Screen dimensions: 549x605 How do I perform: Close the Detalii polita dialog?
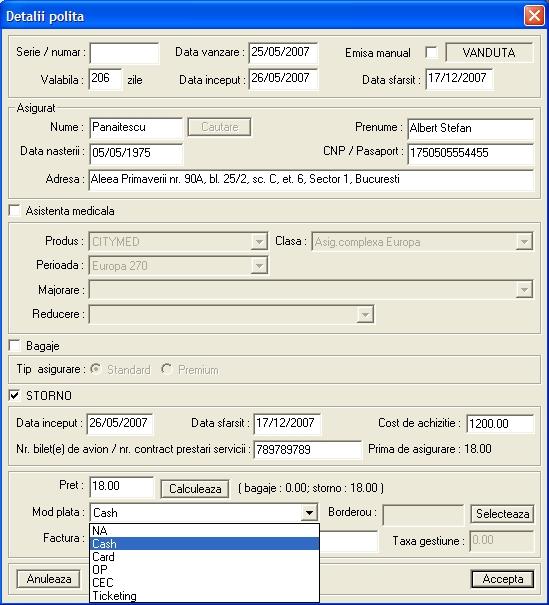pos(534,16)
